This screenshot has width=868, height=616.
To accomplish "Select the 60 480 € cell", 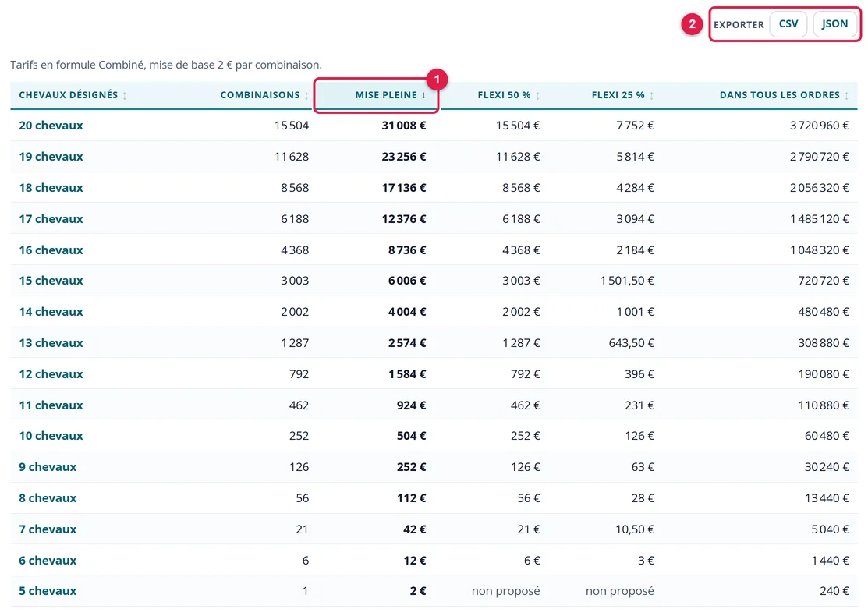I will (x=827, y=436).
